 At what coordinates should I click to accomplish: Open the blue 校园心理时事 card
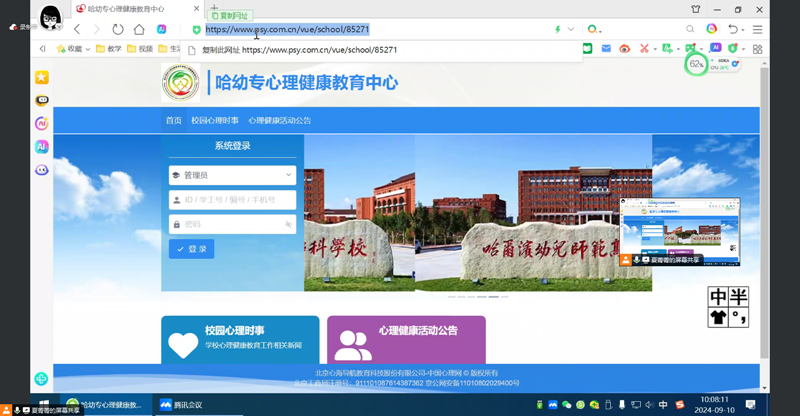pyautogui.click(x=240, y=340)
